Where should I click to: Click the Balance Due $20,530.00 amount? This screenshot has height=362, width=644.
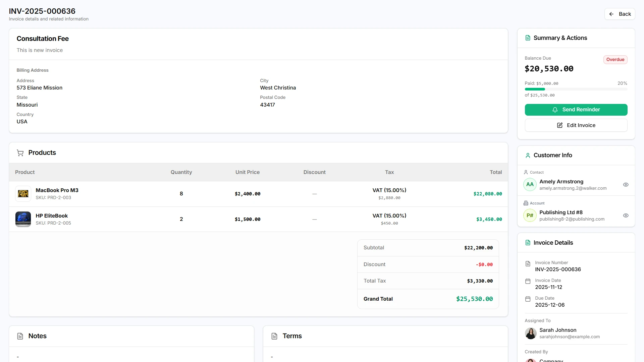point(549,69)
